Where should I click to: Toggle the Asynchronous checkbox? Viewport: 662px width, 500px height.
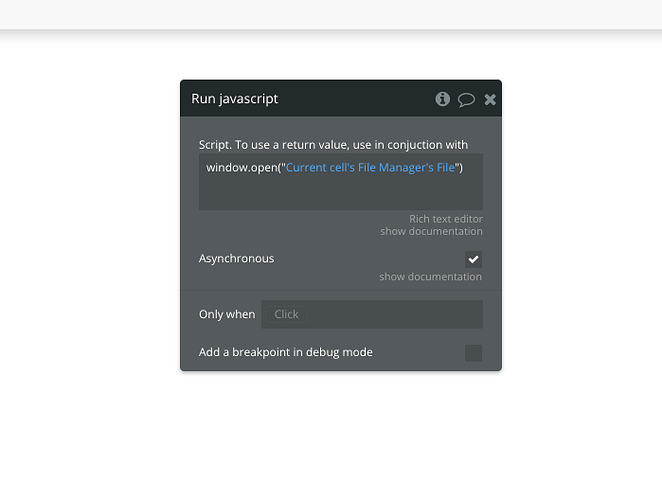click(x=474, y=259)
